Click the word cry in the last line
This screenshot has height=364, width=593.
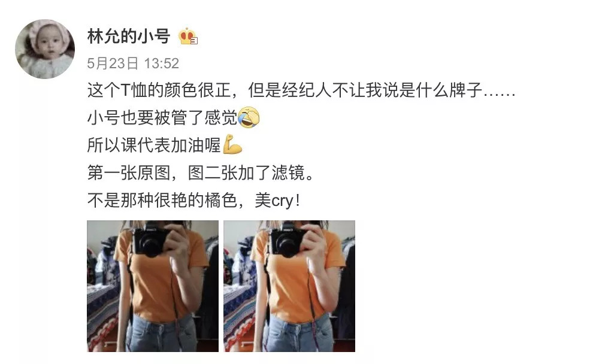coord(282,201)
